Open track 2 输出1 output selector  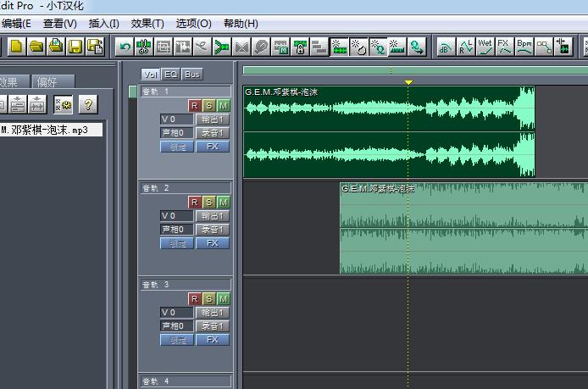(213, 216)
